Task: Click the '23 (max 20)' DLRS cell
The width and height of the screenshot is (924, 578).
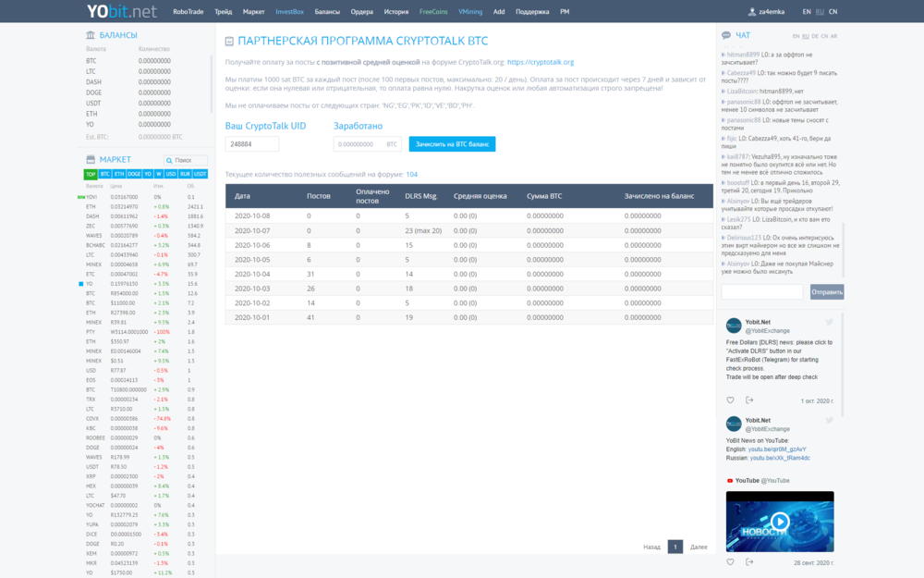Action: (423, 230)
